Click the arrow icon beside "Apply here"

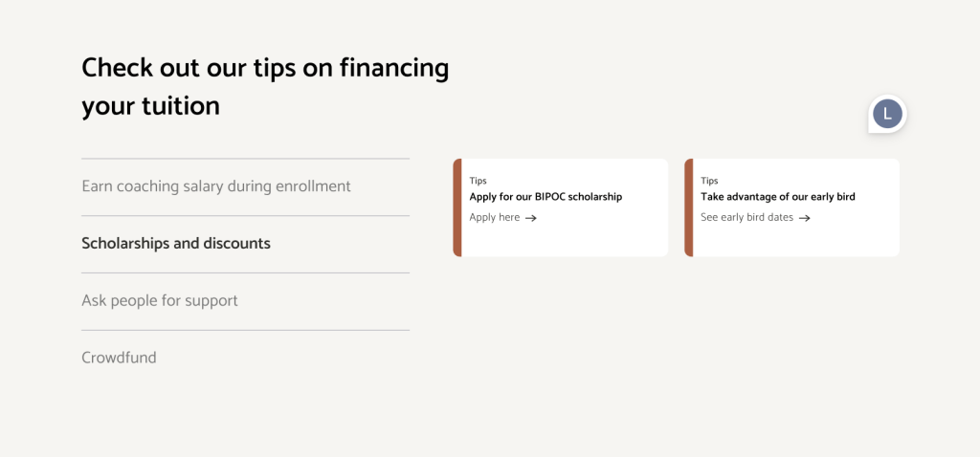[x=531, y=218]
